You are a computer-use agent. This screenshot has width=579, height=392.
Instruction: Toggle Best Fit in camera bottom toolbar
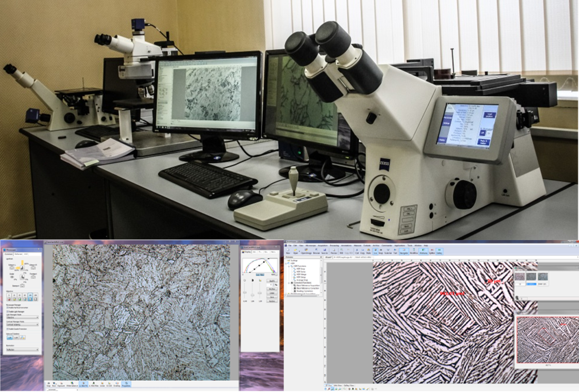point(84,384)
